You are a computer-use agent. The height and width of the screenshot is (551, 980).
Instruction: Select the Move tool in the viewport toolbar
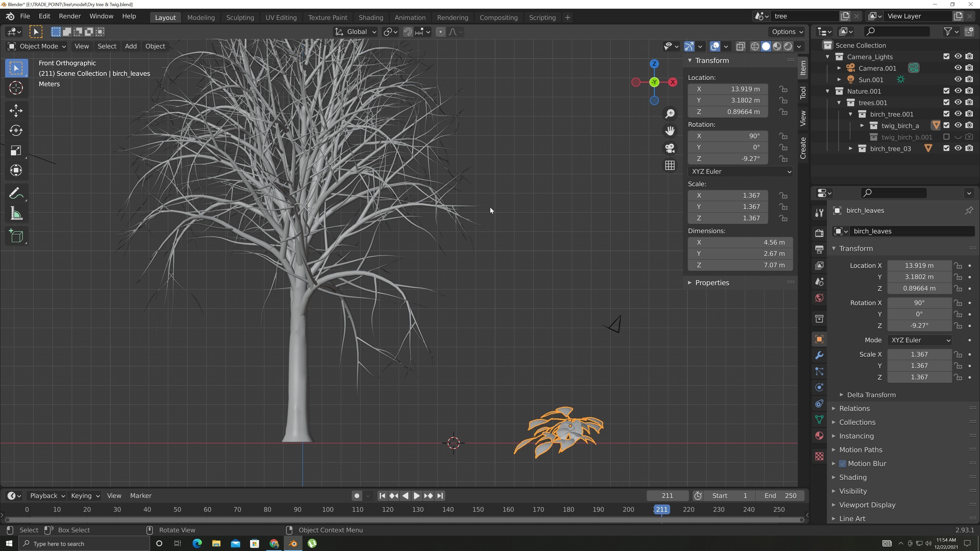click(x=16, y=110)
